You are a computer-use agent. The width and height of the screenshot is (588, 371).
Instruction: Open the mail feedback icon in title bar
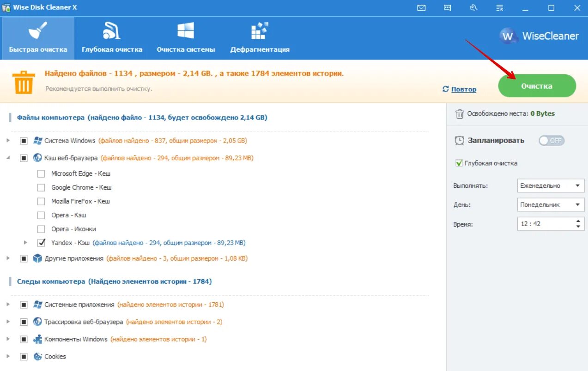tap(421, 8)
